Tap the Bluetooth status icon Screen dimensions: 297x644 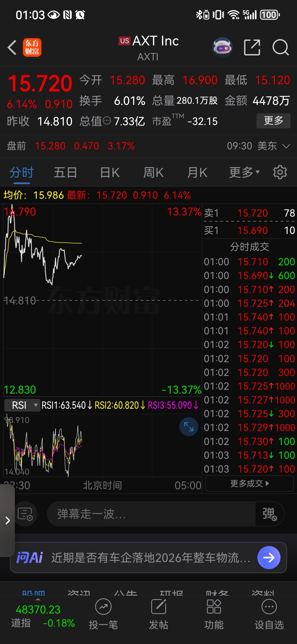[203, 15]
